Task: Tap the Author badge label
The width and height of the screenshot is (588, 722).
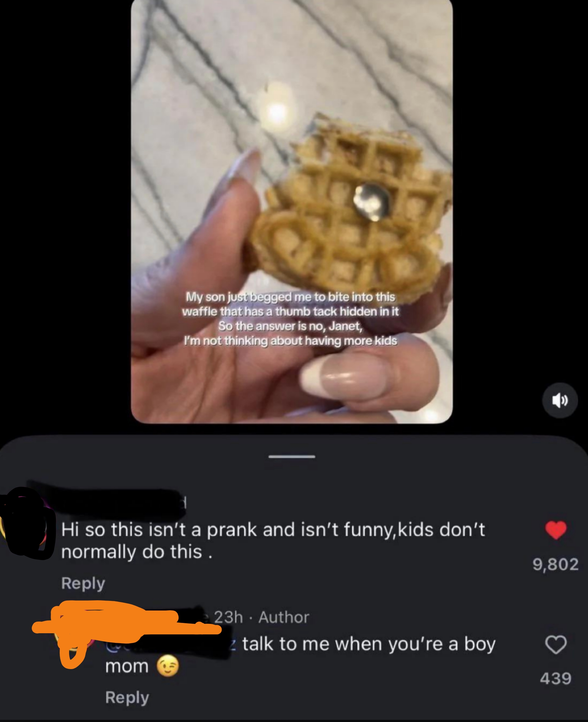Action: pyautogui.click(x=284, y=617)
